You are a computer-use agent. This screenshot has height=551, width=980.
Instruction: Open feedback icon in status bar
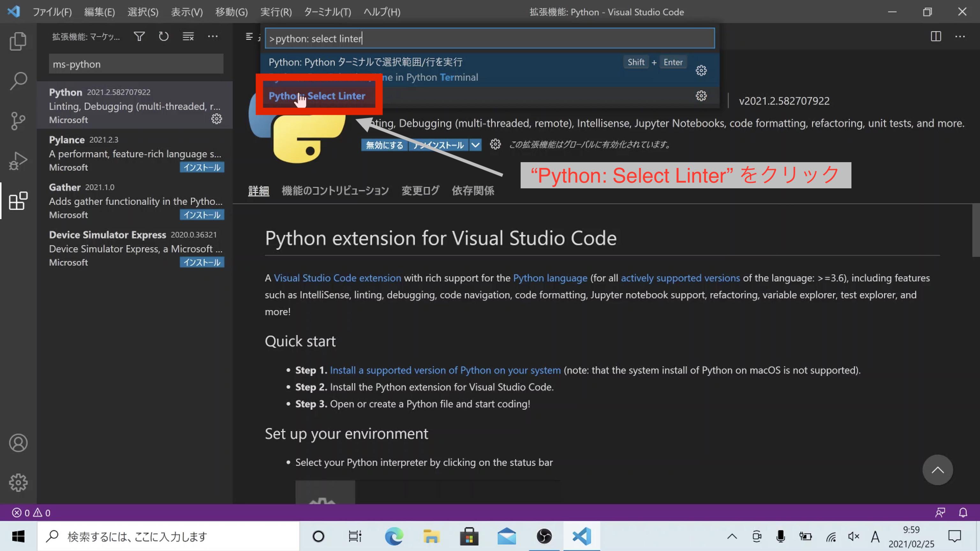point(940,513)
